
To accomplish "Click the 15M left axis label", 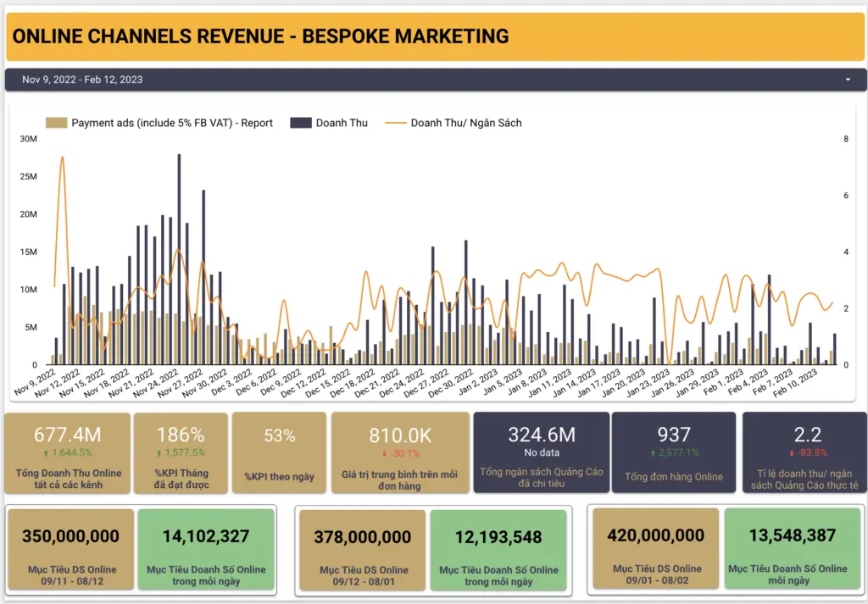I will click(x=29, y=252).
